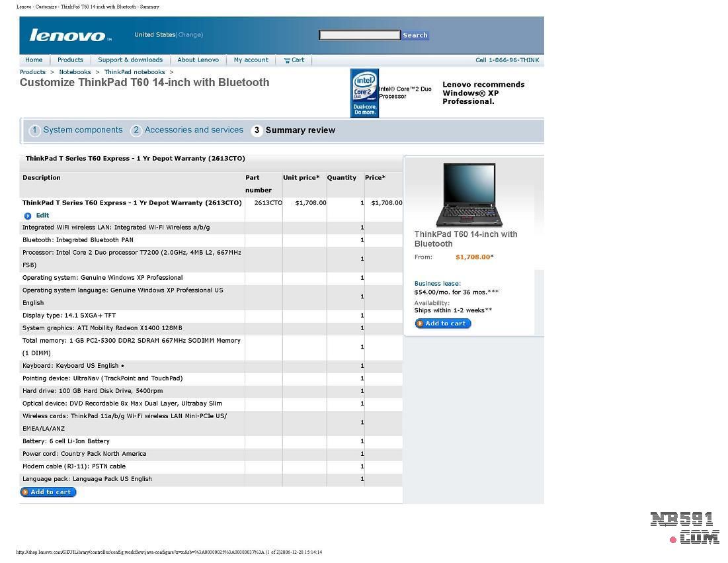The image size is (728, 563).
Task: Open the Home menu item
Action: [x=34, y=60]
